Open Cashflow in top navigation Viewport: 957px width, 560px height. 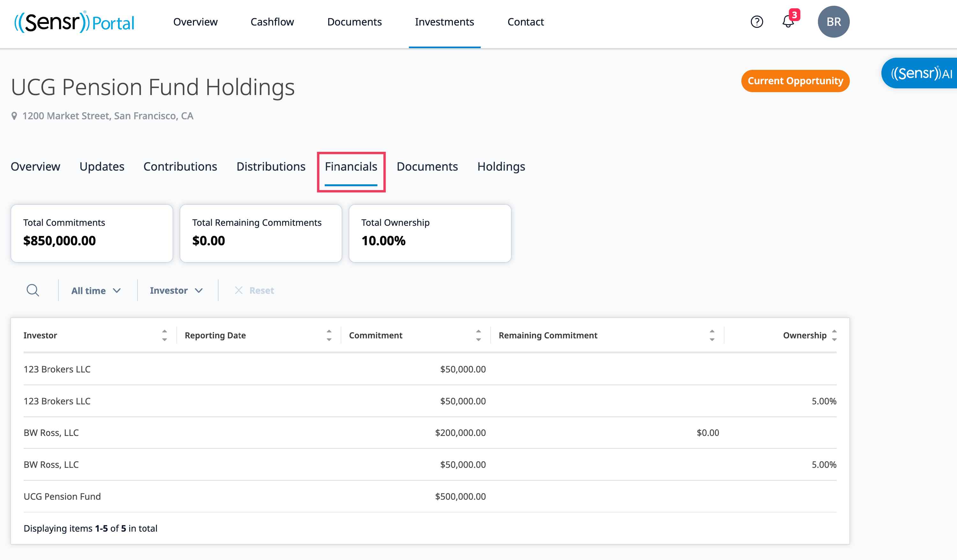point(272,22)
